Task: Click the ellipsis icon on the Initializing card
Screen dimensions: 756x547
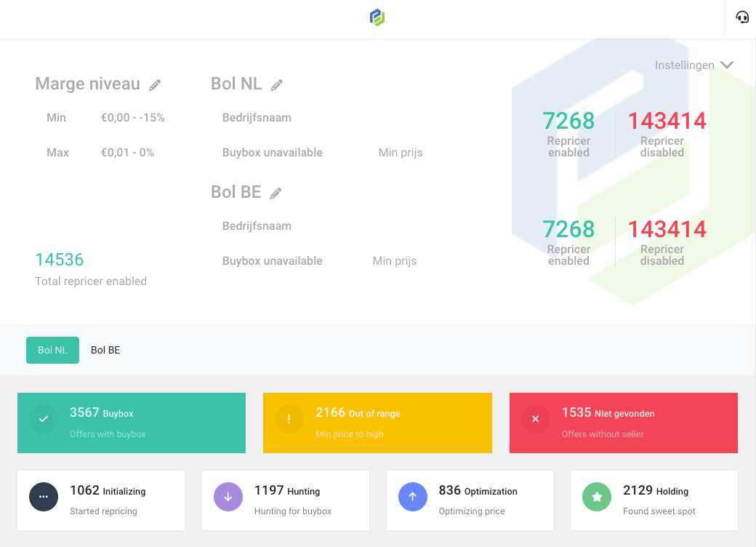Action: pyautogui.click(x=44, y=496)
